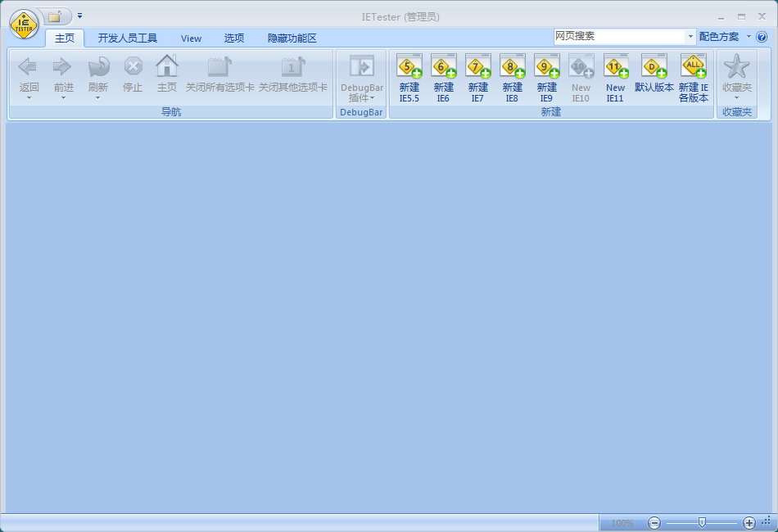Click the zoom slider handle

coord(702,522)
